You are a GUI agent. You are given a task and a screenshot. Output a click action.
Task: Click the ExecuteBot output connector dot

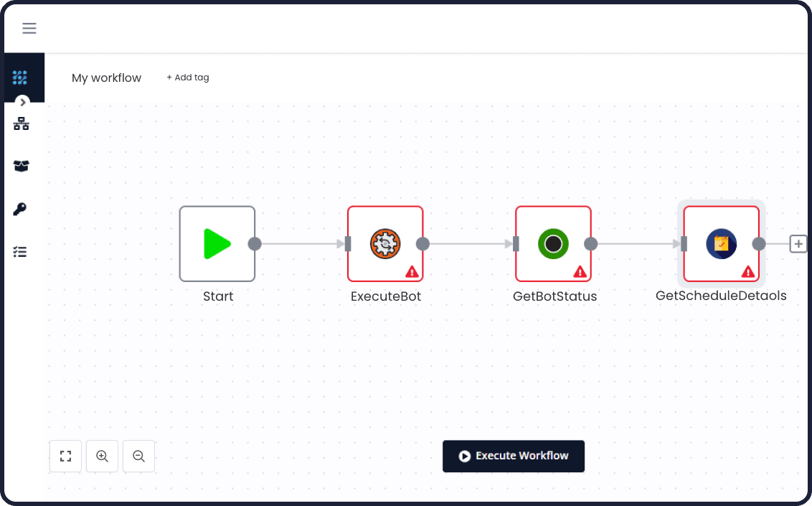pos(422,244)
